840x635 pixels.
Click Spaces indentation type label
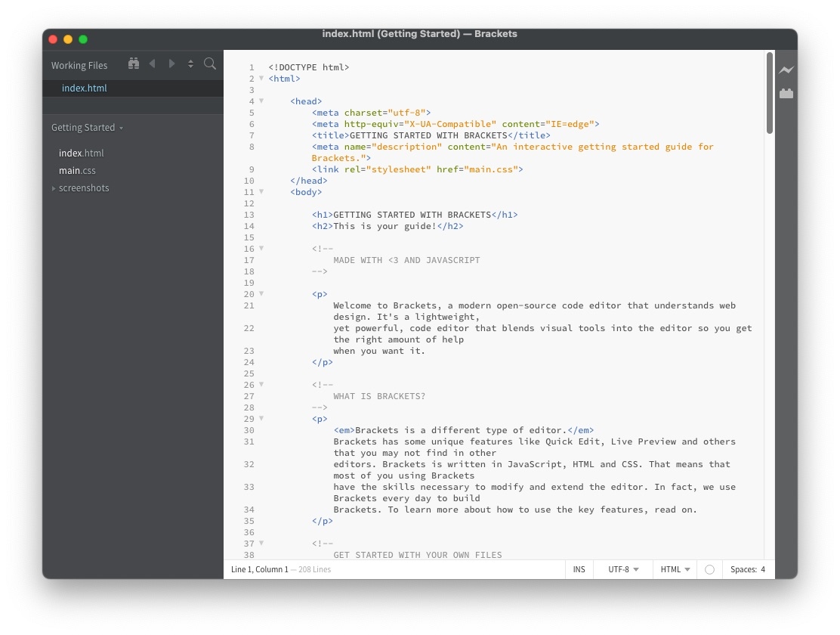(x=743, y=569)
